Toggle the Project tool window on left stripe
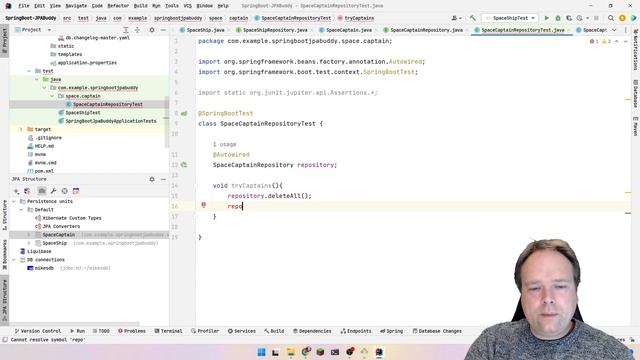This screenshot has width=640, height=360. (4, 40)
